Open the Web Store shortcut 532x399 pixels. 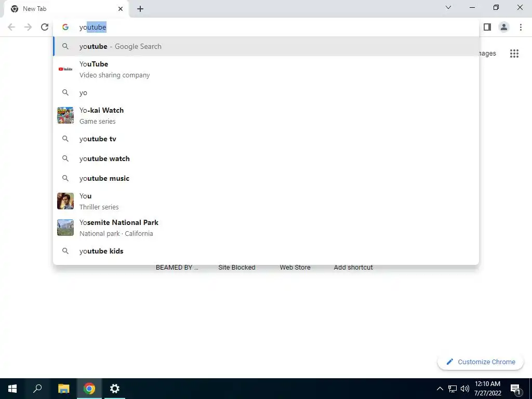click(295, 268)
